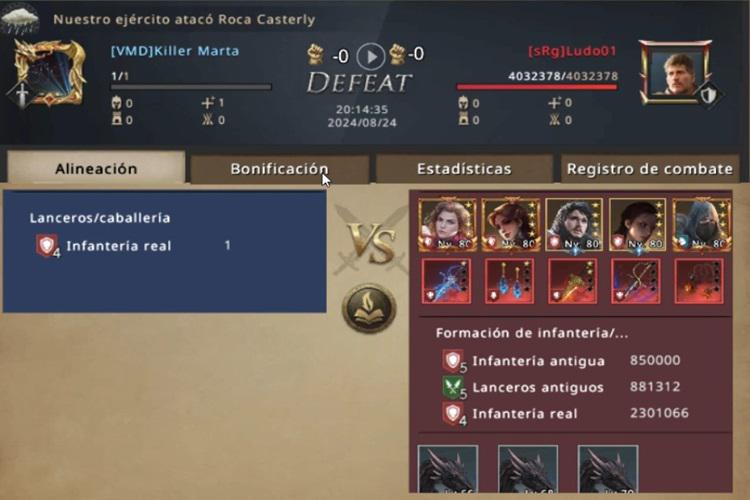
Task: Click the blue lightning sword equipment icon
Action: pos(446,281)
